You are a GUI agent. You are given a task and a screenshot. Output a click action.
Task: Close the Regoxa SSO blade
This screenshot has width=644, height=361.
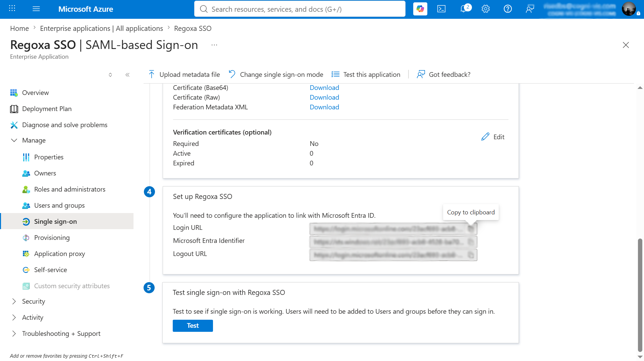(x=626, y=45)
